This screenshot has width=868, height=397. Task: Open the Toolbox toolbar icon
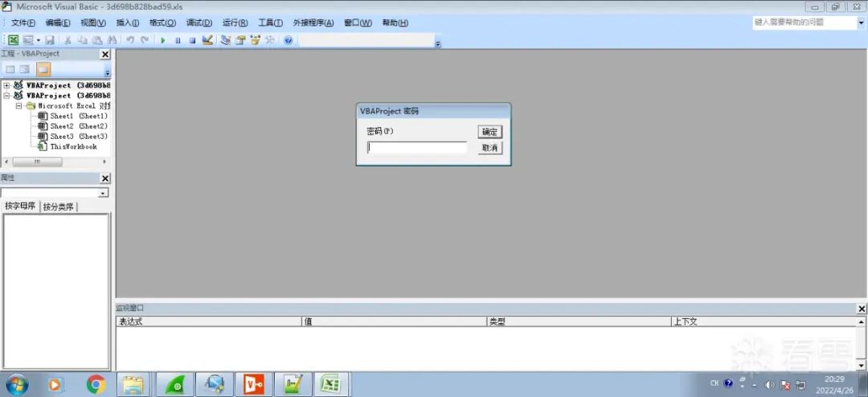pos(269,40)
